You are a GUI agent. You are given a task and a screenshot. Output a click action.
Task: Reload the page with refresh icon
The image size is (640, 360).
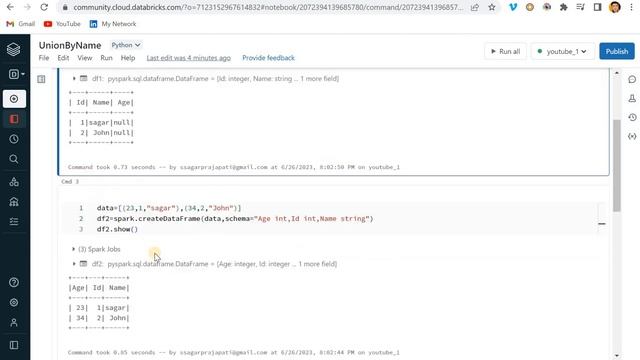pos(44,7)
